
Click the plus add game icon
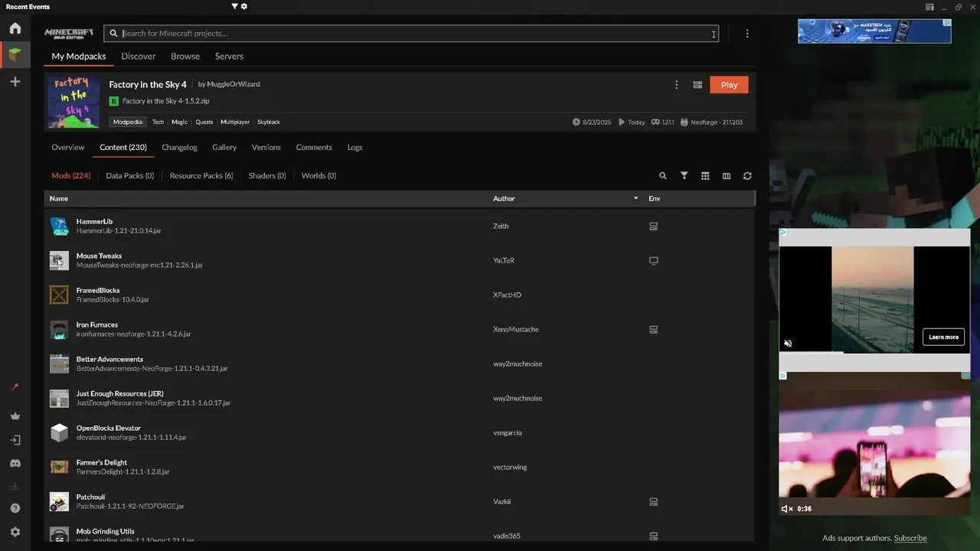(15, 81)
